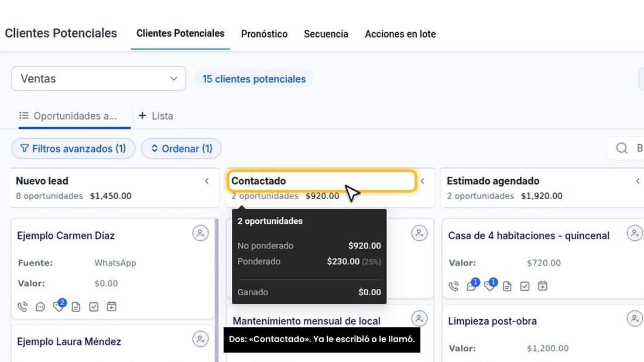644x362 pixels.
Task: Click the $1,200.00 value on Limpieza post-obra card
Action: tap(548, 349)
